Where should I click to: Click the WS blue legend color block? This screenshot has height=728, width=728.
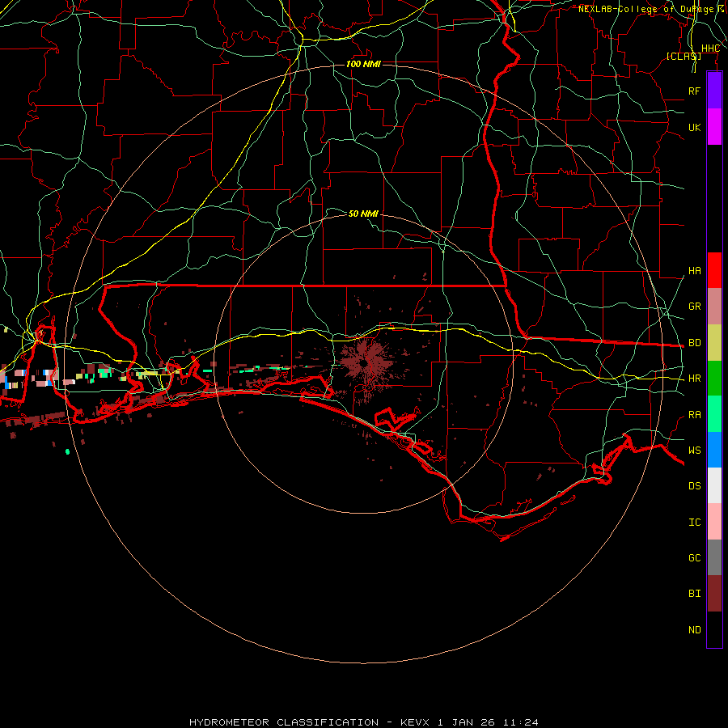click(x=714, y=450)
